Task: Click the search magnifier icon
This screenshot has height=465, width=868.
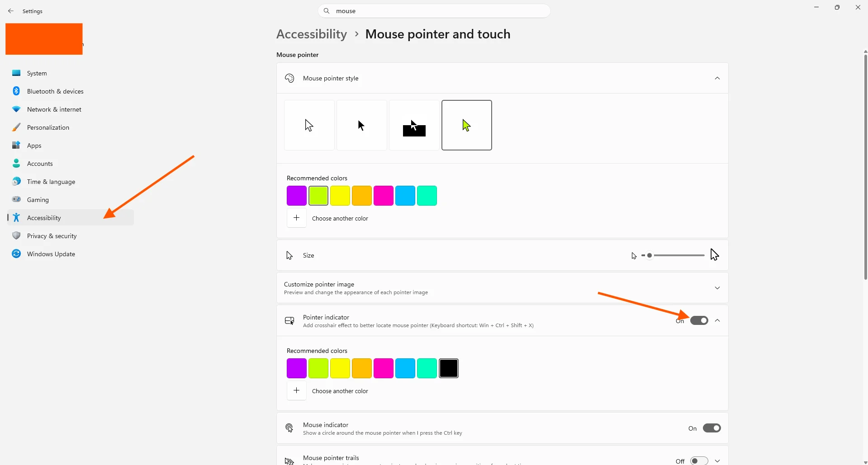Action: pos(327,11)
